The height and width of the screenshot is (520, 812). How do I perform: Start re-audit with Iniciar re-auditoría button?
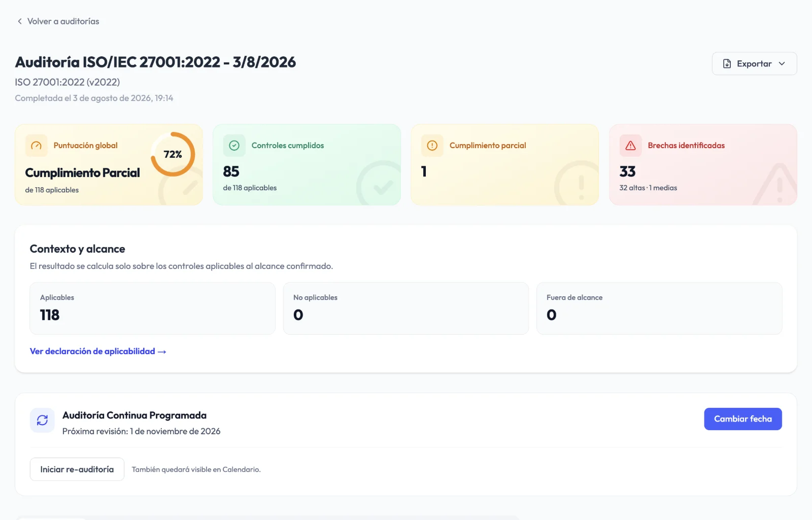(77, 469)
